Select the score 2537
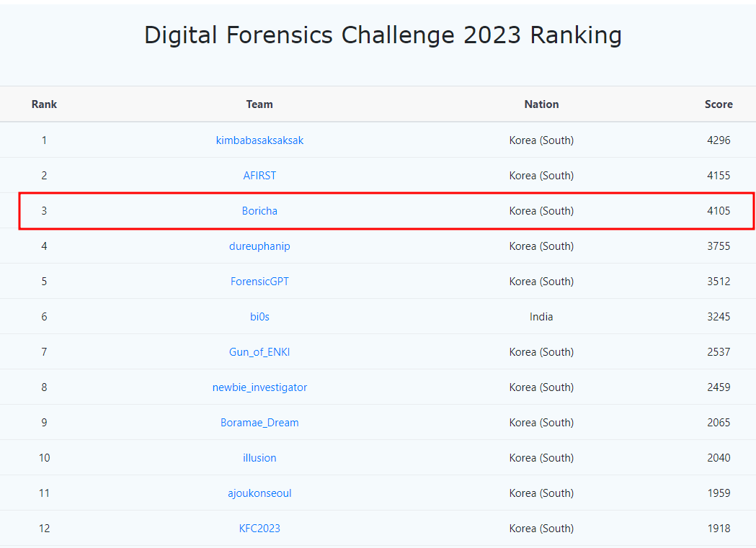 pyautogui.click(x=719, y=352)
